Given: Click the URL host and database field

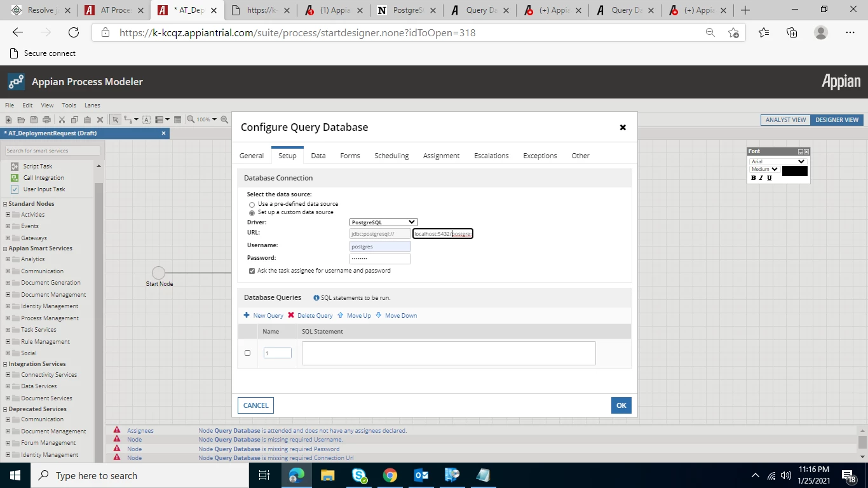Looking at the screenshot, I should [443, 234].
